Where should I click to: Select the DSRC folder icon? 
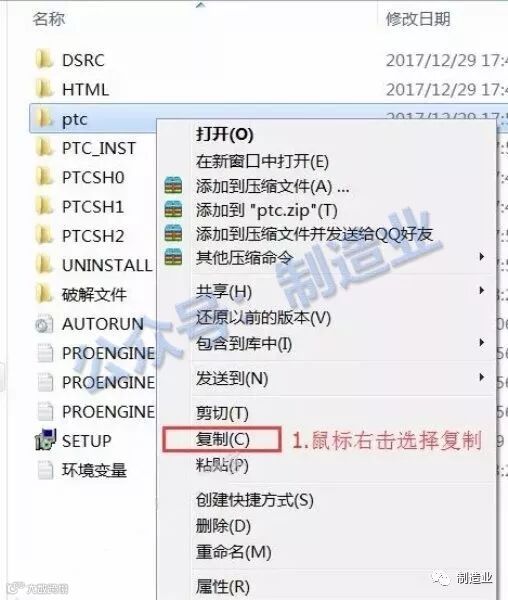[44, 60]
